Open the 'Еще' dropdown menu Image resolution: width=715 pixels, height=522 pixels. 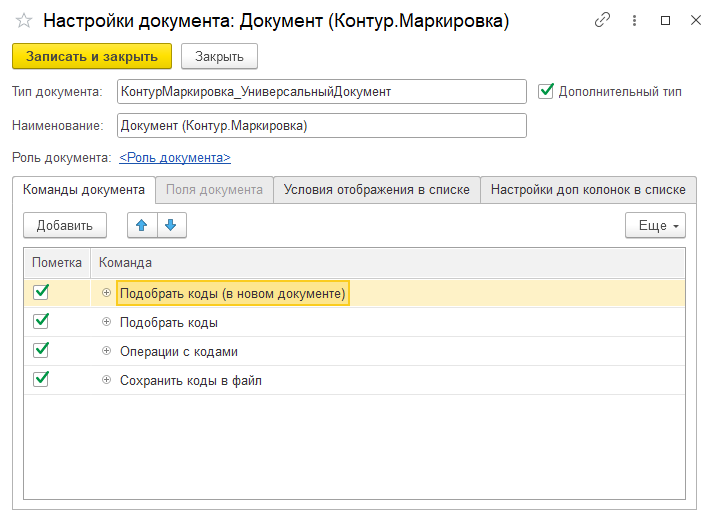655,225
